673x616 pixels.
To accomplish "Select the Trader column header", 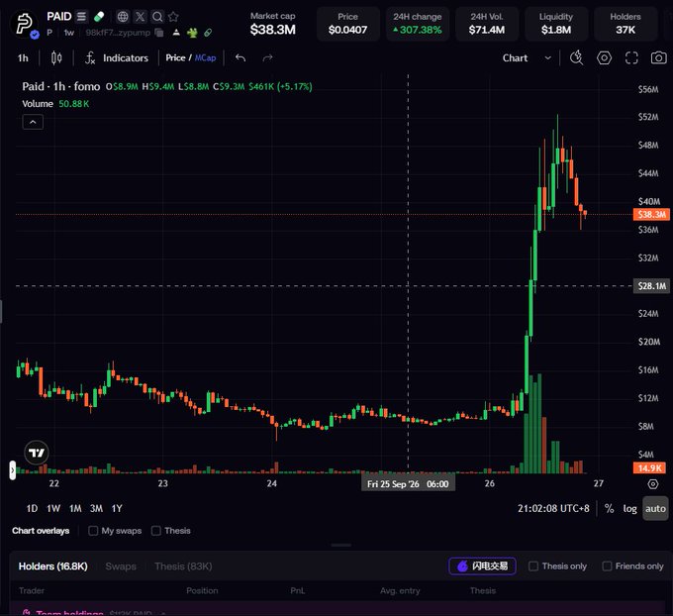I will point(32,590).
